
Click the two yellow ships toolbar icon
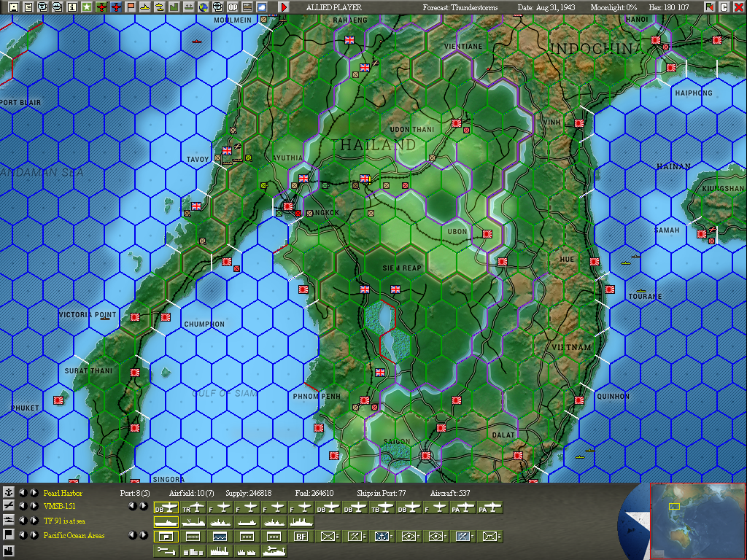pos(160,7)
